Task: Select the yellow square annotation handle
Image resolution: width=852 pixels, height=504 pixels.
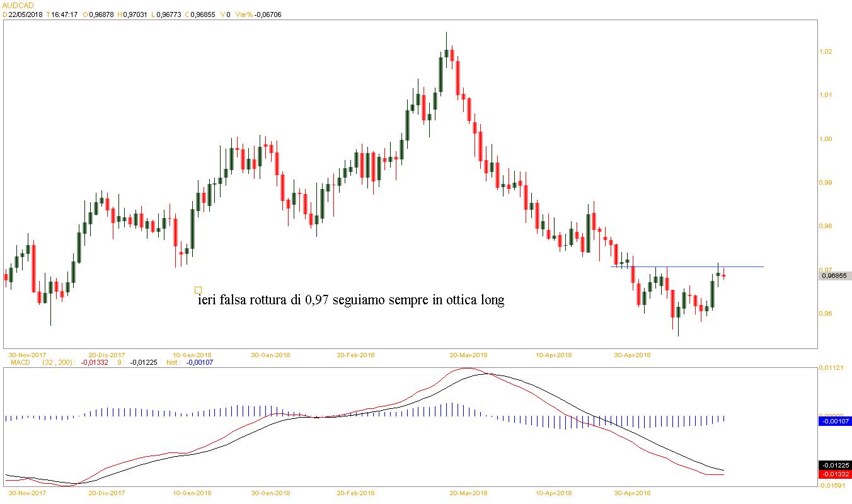Action: coord(198,290)
